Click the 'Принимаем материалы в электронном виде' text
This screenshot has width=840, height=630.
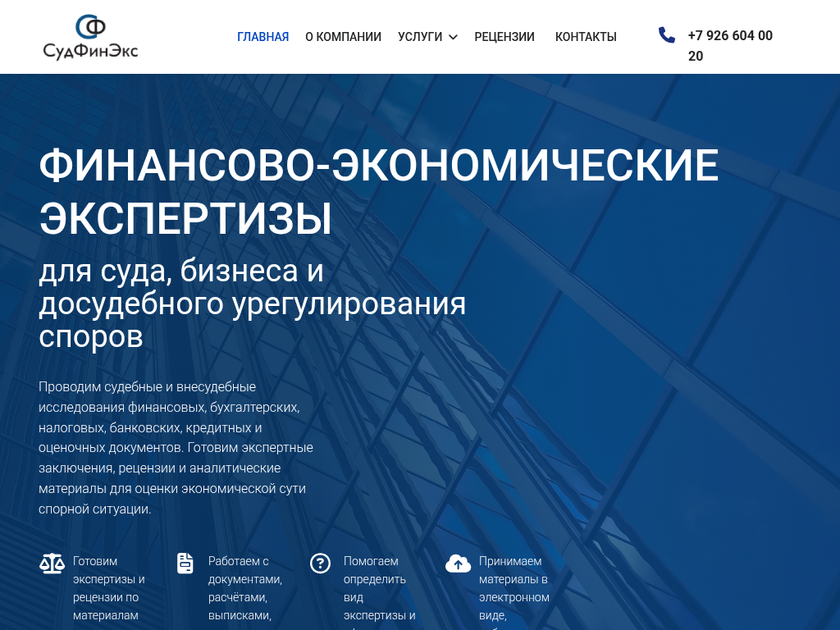[514, 592]
